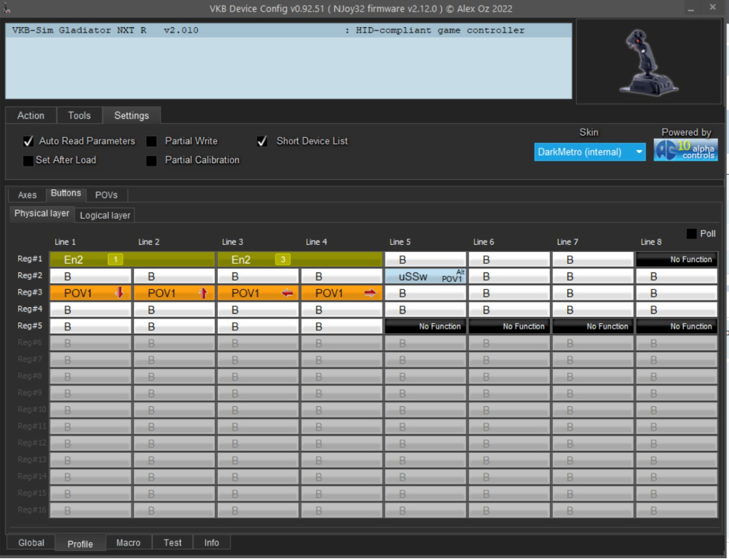Click B cell at Reg#5 Line 2

click(174, 326)
